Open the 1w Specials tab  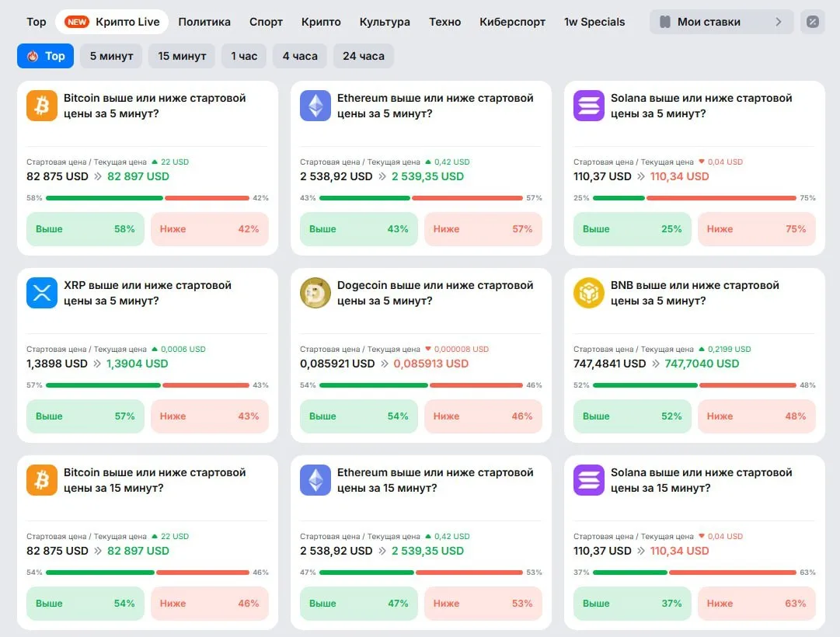[x=594, y=22]
